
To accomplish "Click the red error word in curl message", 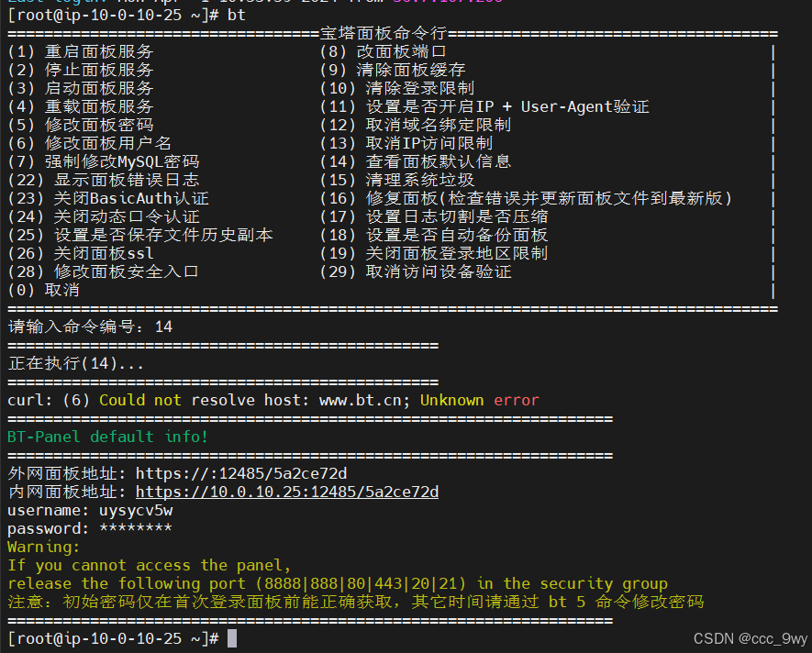I will point(517,400).
